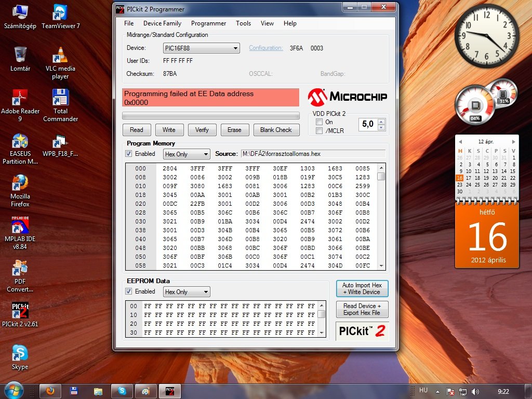Image resolution: width=532 pixels, height=399 pixels.
Task: Go to next month in calendar gadget
Action: coord(513,142)
